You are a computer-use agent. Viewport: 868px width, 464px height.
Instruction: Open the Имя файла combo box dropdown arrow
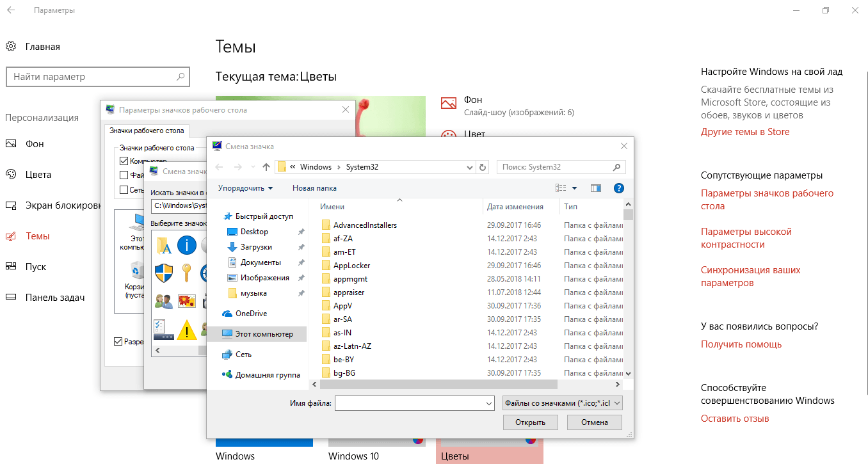point(490,403)
